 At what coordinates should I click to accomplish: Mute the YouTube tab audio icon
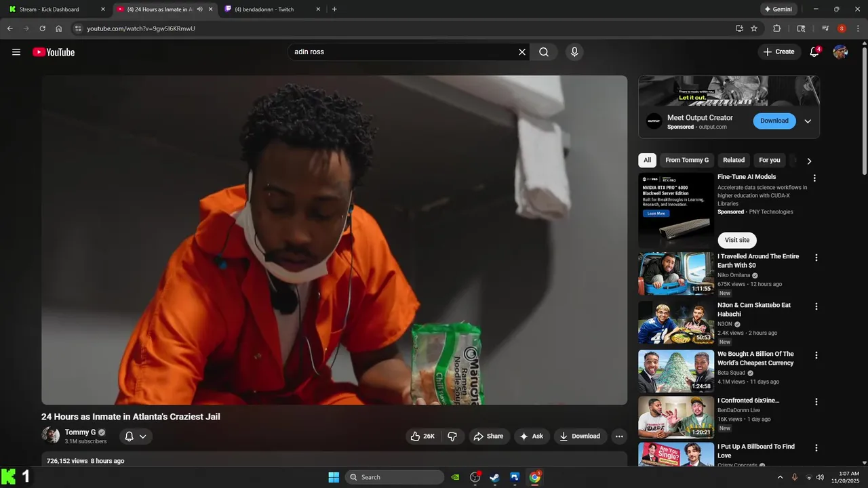(x=200, y=9)
